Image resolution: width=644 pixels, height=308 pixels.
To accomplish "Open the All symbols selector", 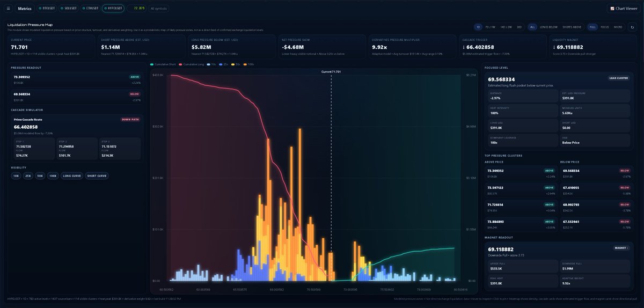I will [158, 9].
